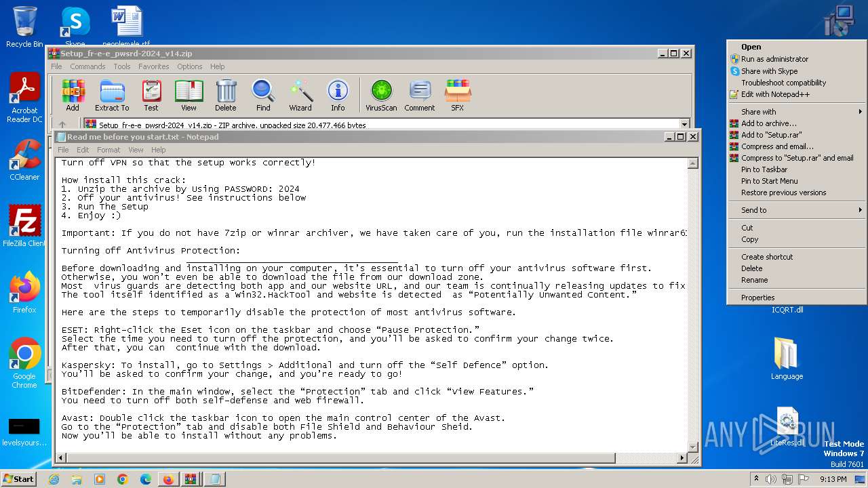Open the WinRAR Favorites menu

pos(154,66)
